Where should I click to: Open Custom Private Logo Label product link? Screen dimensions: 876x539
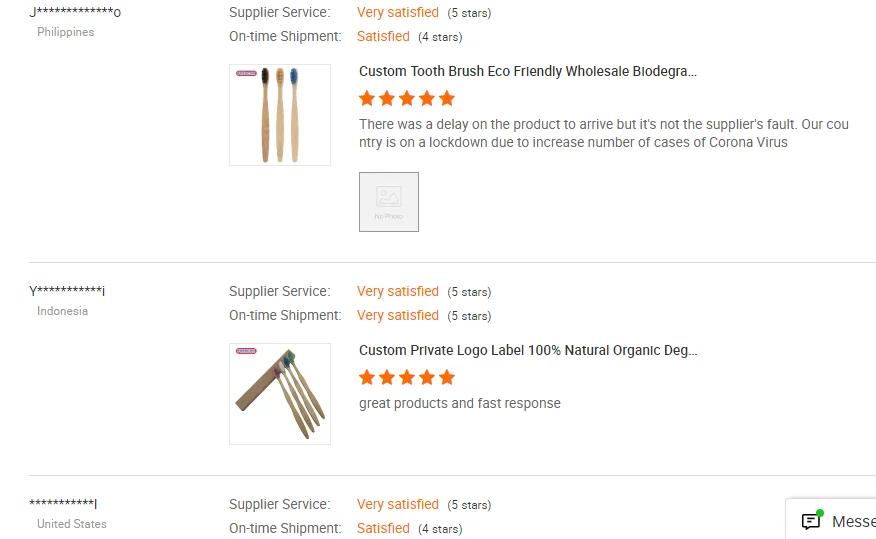(528, 351)
